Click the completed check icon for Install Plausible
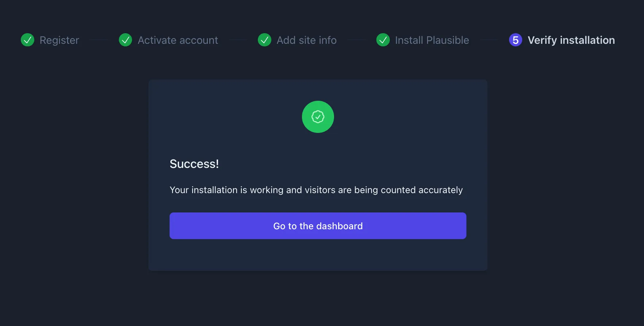The height and width of the screenshot is (326, 644). point(383,40)
